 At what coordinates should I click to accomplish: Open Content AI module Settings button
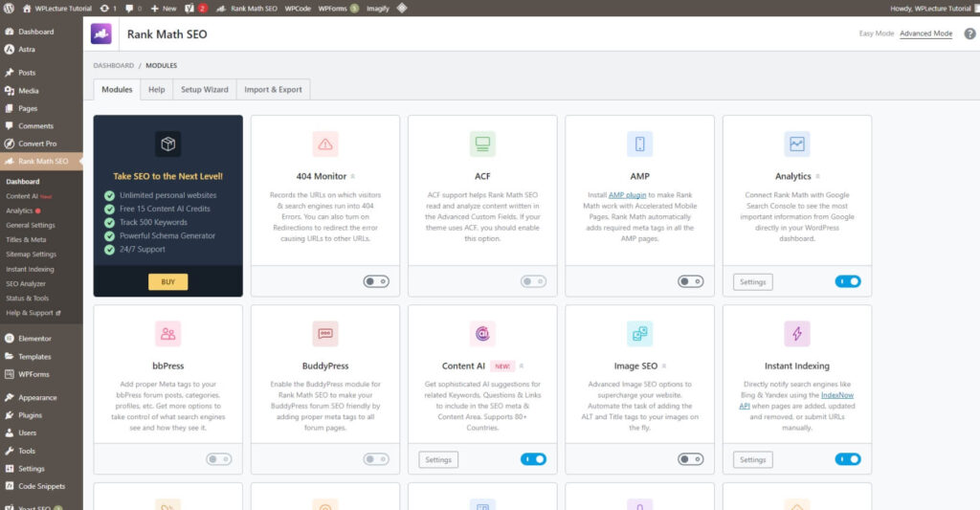coord(438,459)
